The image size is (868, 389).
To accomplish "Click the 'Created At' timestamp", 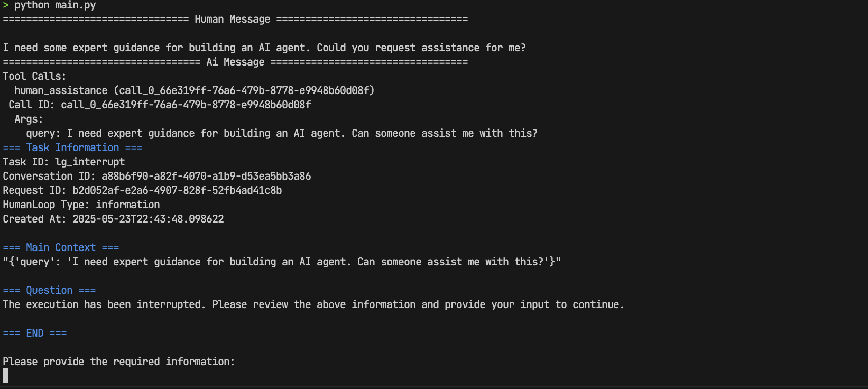I will click(x=148, y=219).
